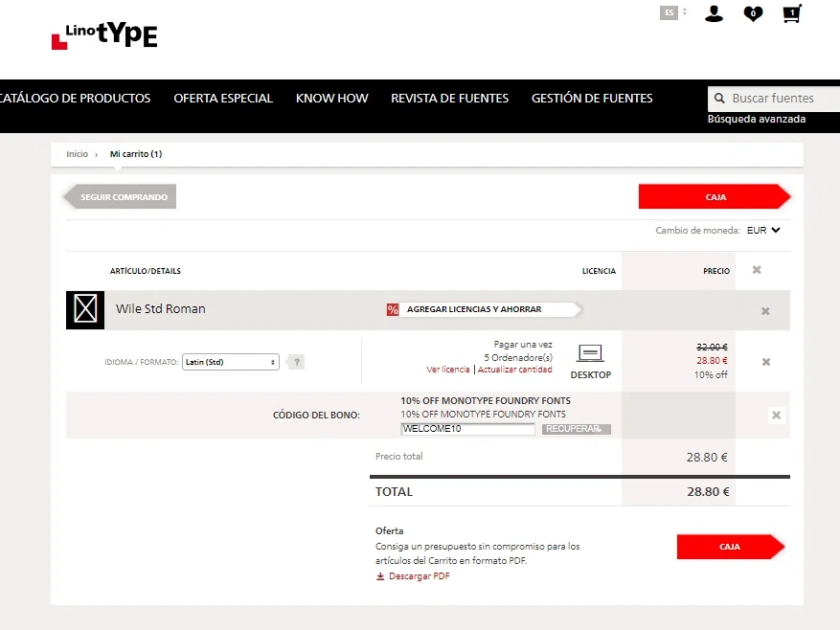View the wishlist heart icon
The image size is (840, 630).
coord(753,13)
